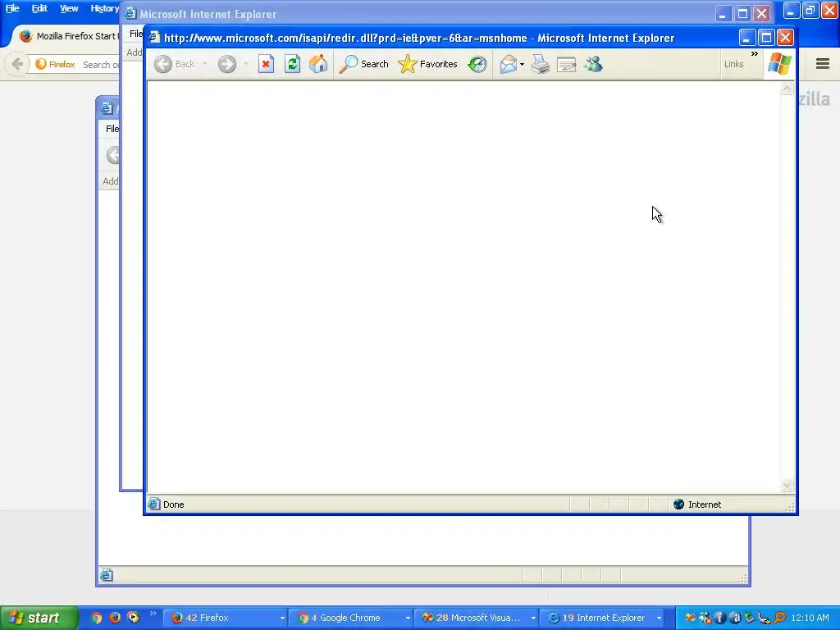Go to the Home page in Internet Explorer
The image size is (840, 630).
[x=318, y=64]
